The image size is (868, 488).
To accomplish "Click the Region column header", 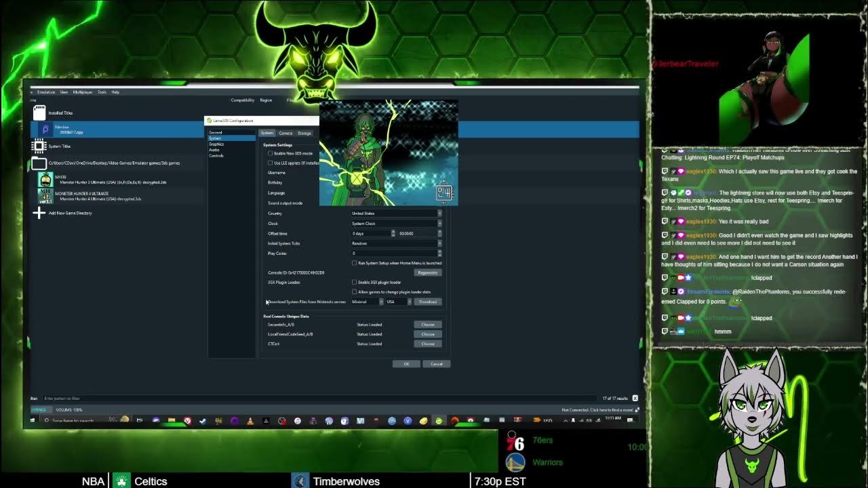I will click(x=266, y=100).
